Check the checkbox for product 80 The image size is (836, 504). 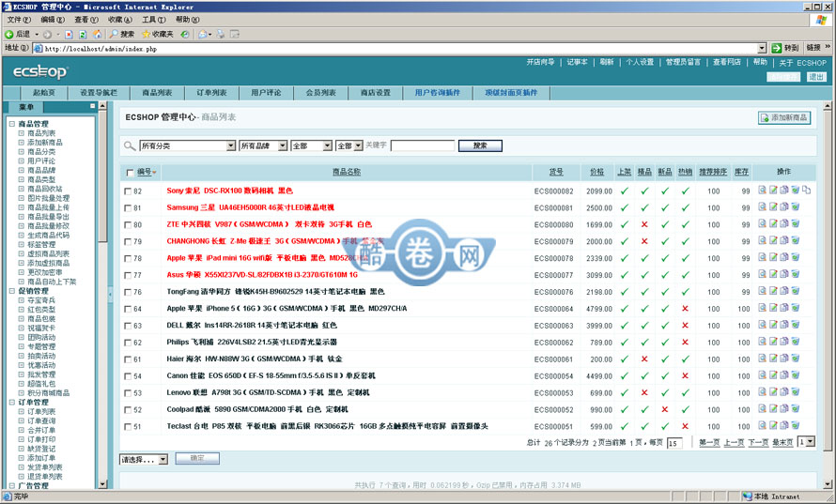click(128, 225)
